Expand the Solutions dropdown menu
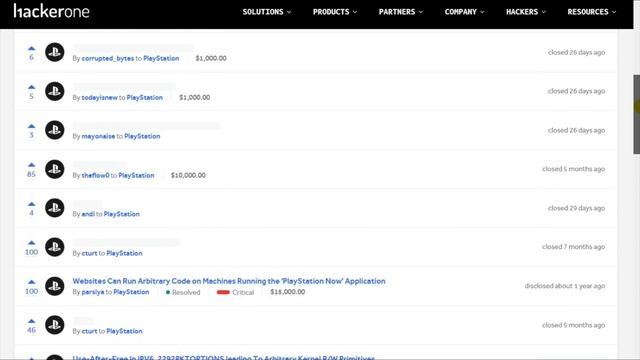This screenshot has width=640, height=360. (267, 12)
